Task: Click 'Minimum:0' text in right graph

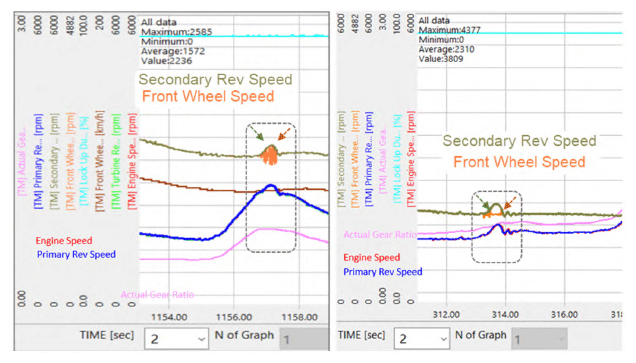Action: point(441,39)
